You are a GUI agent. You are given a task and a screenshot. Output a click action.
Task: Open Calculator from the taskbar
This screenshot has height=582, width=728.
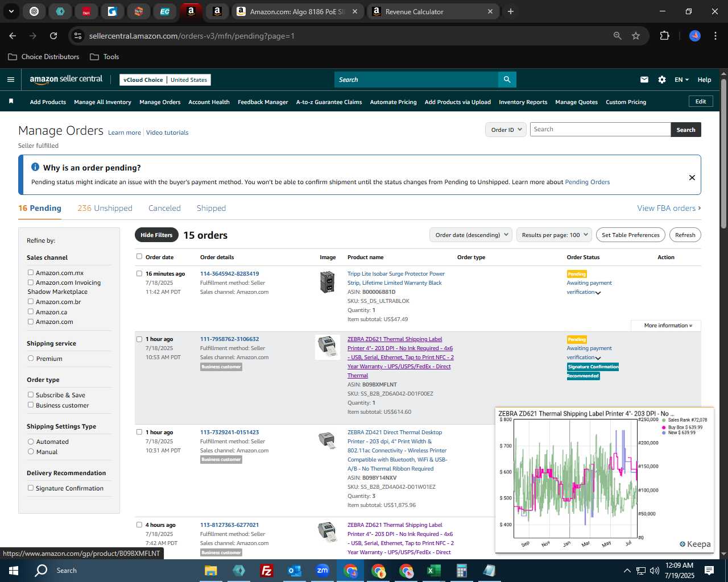click(461, 571)
